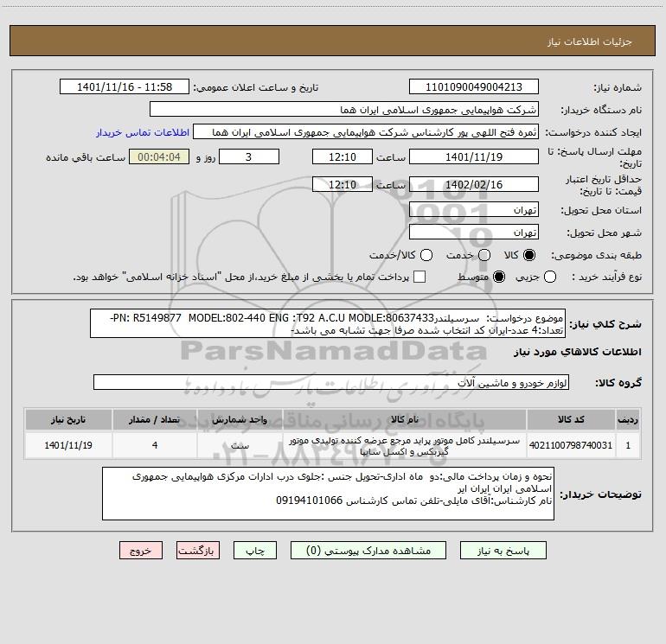The image size is (666, 644).
Task: Click the ردیف column header
Action: [628, 419]
